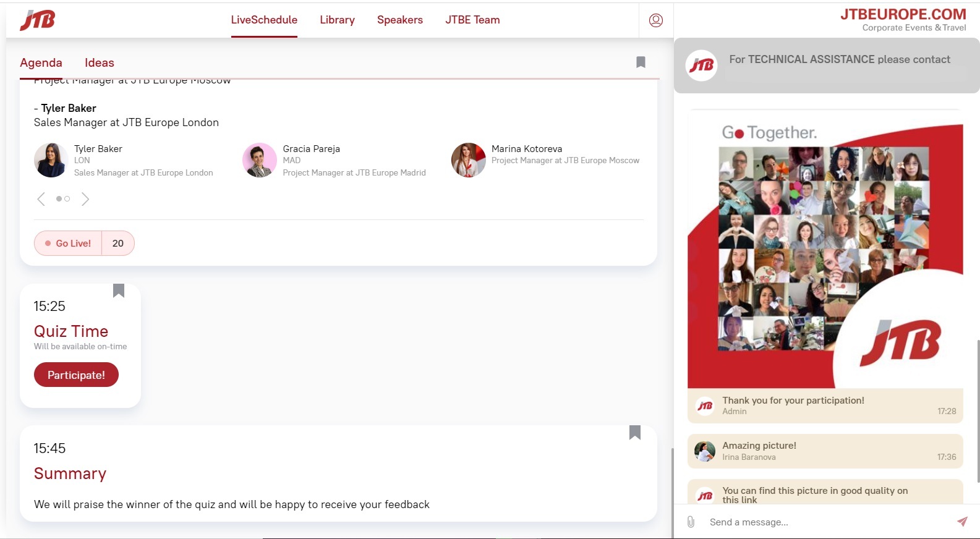Switch to the Ideas tab
Screen dimensions: 980x539
[100, 62]
